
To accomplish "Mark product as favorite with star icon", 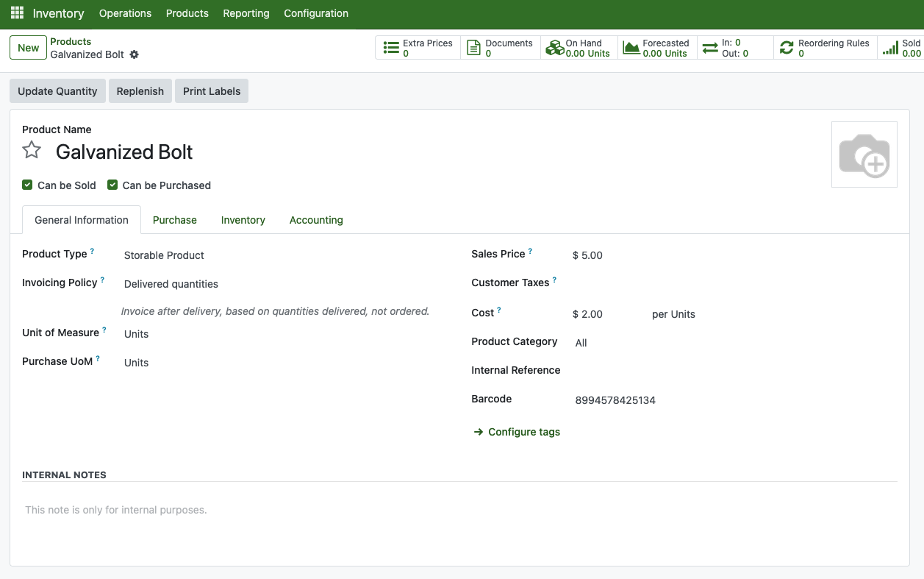I will (32, 151).
